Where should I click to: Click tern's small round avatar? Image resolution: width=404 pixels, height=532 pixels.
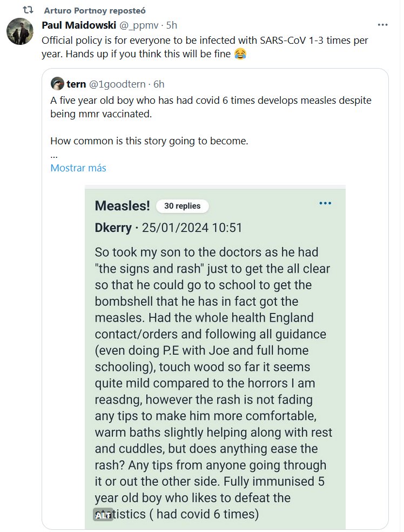coord(58,84)
